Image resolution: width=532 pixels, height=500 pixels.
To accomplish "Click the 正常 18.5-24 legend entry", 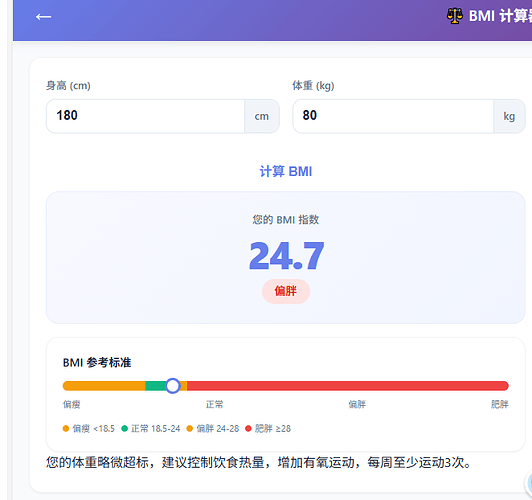I will [x=151, y=428].
